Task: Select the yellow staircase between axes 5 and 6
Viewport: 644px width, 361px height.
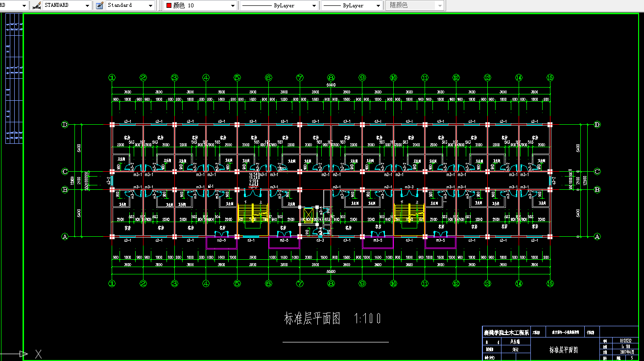Action: (x=253, y=212)
